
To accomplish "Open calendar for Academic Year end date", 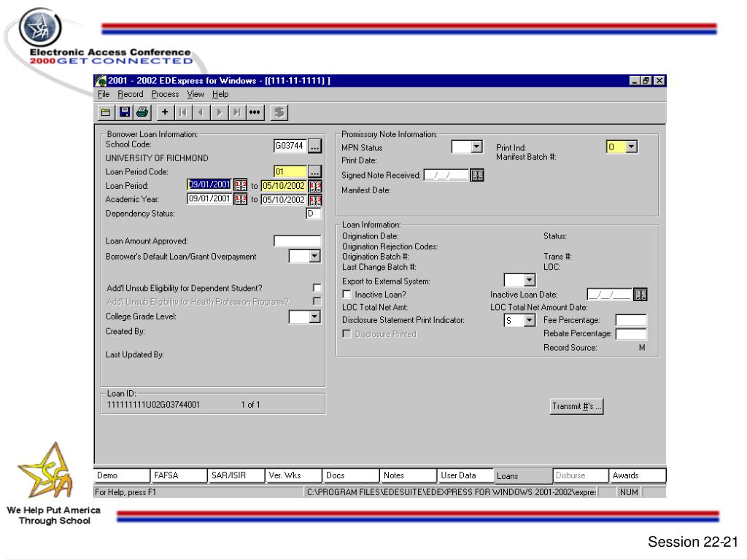I will [315, 199].
